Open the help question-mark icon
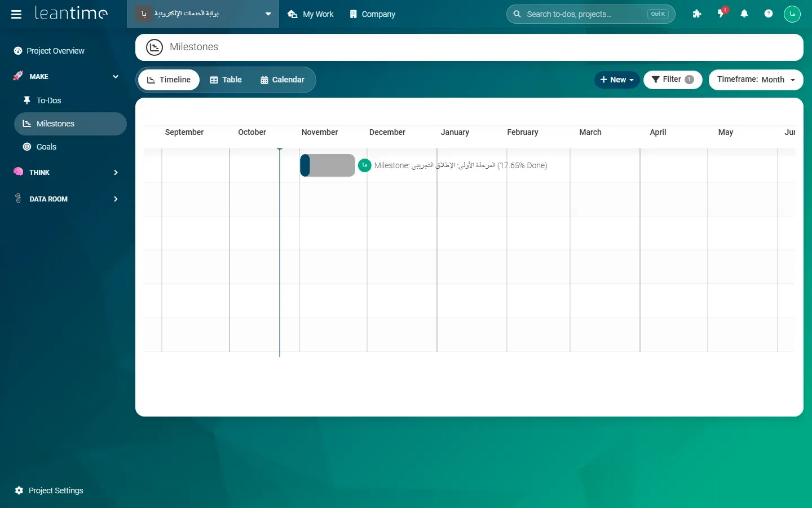The width and height of the screenshot is (812, 508). [769, 14]
